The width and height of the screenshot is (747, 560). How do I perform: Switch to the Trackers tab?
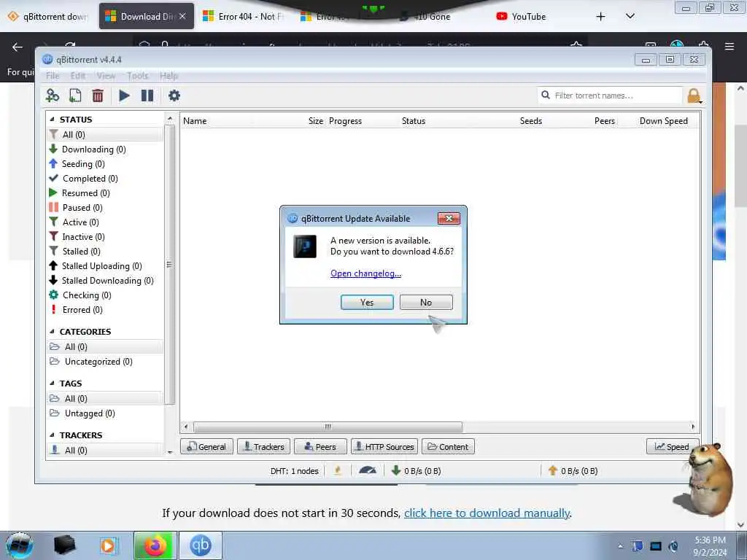click(x=263, y=447)
